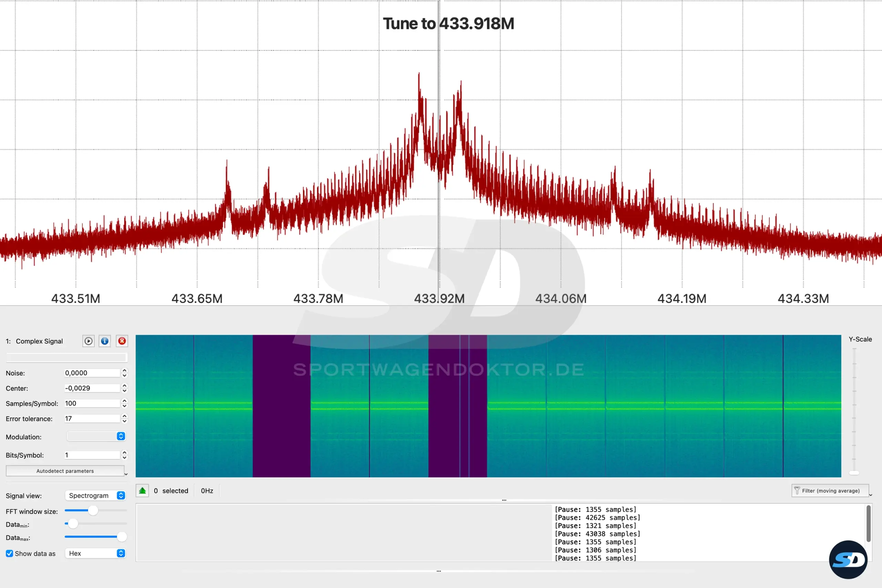This screenshot has height=588, width=882.
Task: Open the signal info icon
Action: coord(105,341)
